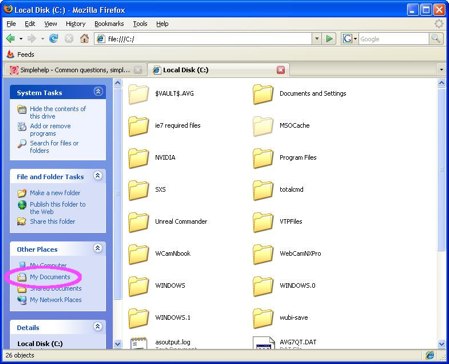Select the totalcmd folder icon
This screenshot has width=449, height=364.
tap(263, 190)
